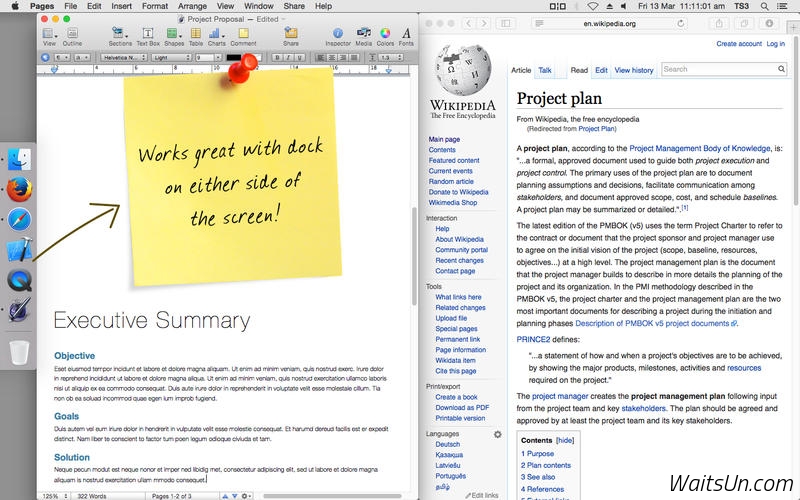Click the black text color well in format bar
The height and width of the screenshot is (500, 800).
234,58
